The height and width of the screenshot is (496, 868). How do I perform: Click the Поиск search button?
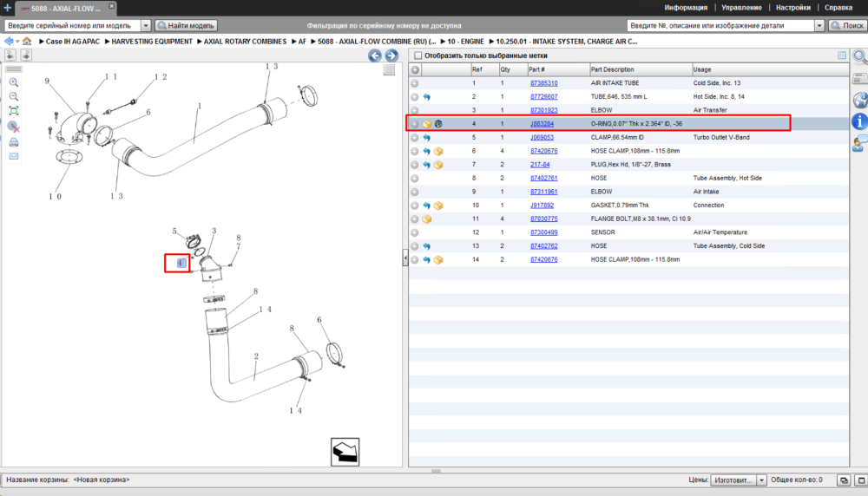click(x=847, y=25)
